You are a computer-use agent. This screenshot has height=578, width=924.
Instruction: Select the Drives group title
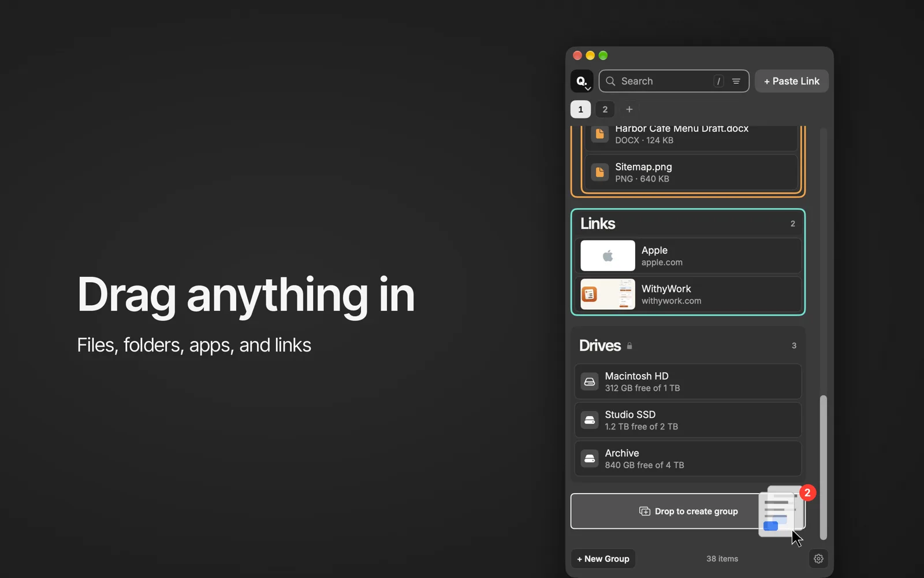click(600, 346)
